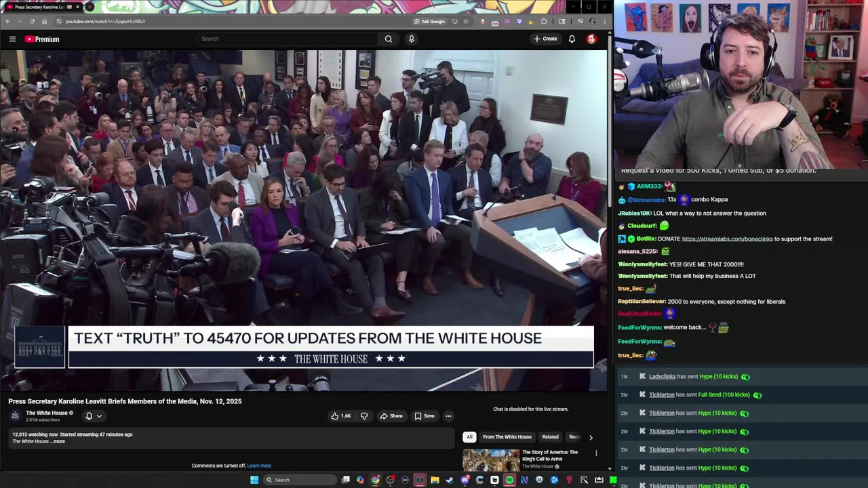The width and height of the screenshot is (868, 488).
Task: Open the Create button in header
Action: pyautogui.click(x=545, y=39)
